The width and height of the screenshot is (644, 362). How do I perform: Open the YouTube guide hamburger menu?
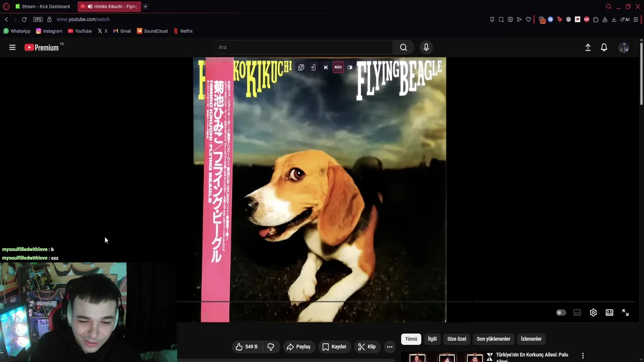pyautogui.click(x=12, y=47)
